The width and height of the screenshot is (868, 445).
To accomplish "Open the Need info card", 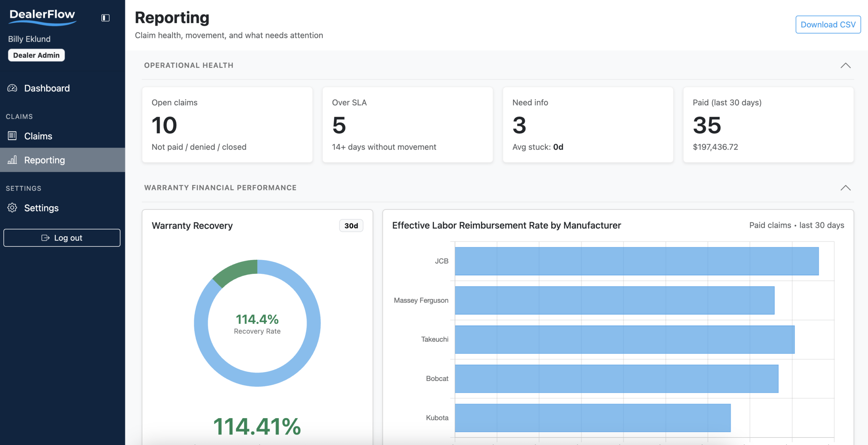I will click(588, 125).
